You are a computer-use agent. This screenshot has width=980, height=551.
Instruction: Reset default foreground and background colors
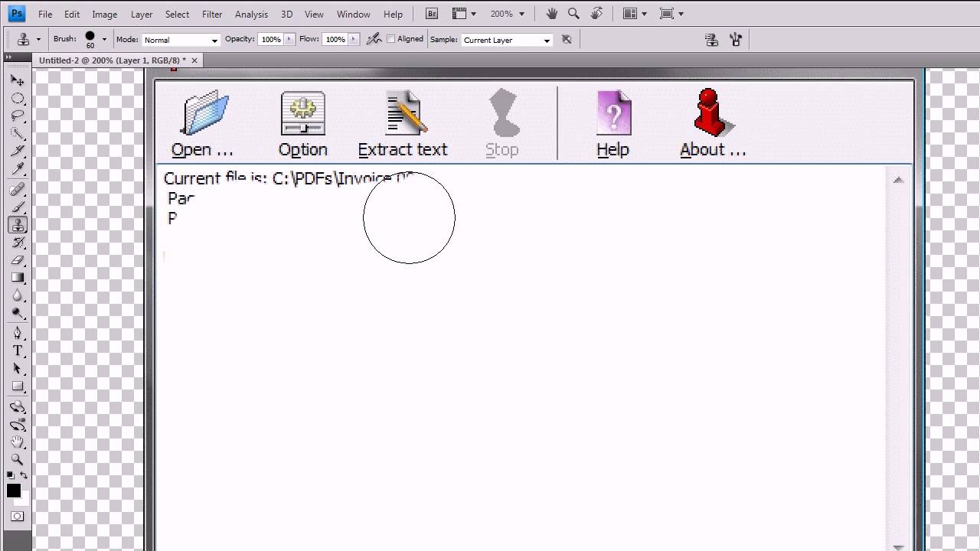point(11,475)
